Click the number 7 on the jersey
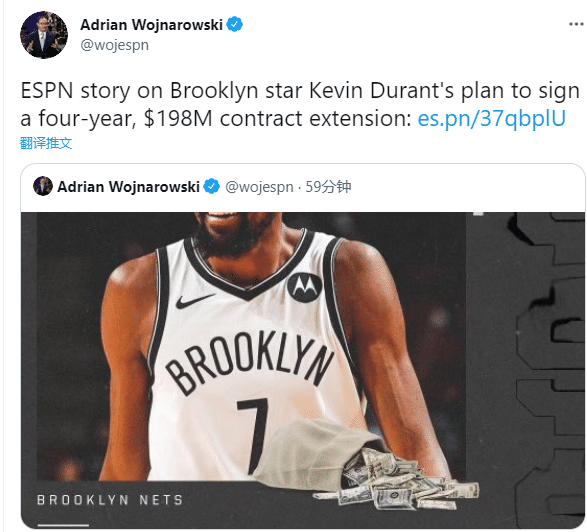The height and width of the screenshot is (532, 587). coord(253,435)
